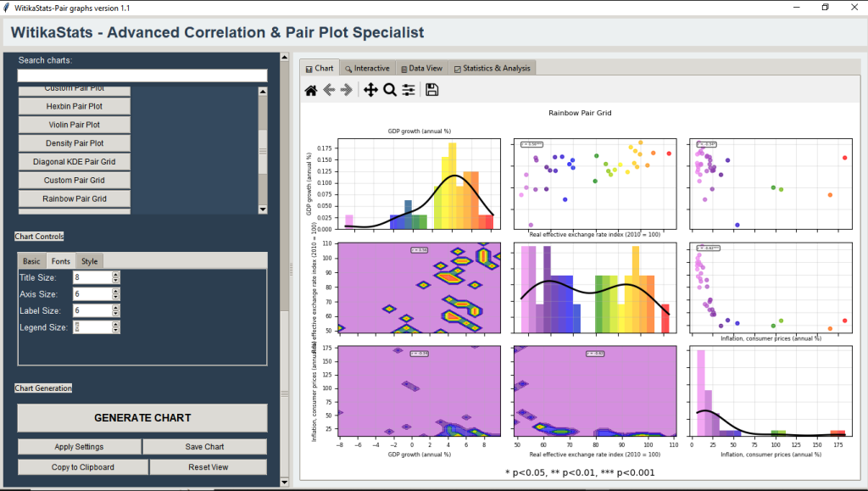Click the Home reset view icon
868x491 pixels.
pyautogui.click(x=311, y=90)
